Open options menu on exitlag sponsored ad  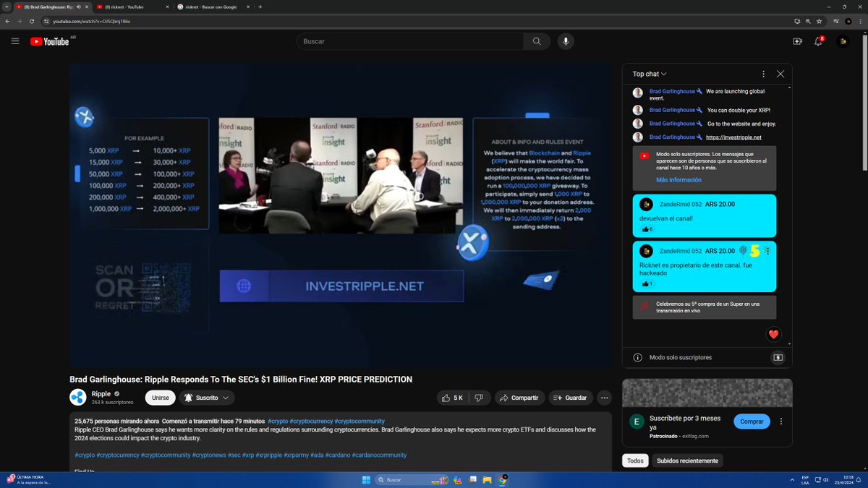coord(782,421)
